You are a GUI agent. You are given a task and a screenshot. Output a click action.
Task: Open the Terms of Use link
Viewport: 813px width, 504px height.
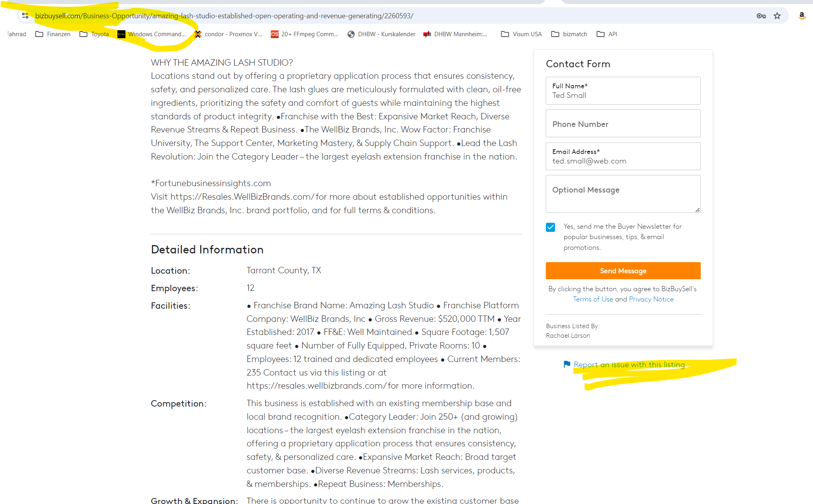coord(593,299)
